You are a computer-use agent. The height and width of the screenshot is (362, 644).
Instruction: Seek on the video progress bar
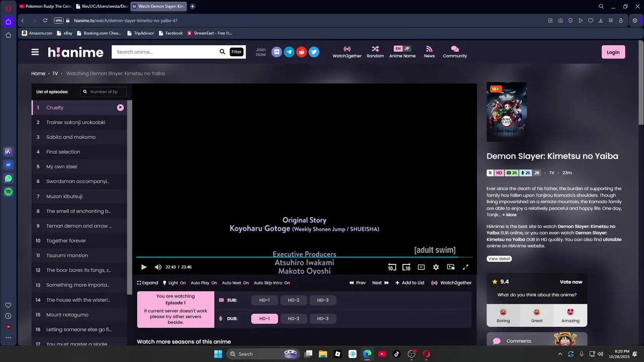click(x=304, y=257)
